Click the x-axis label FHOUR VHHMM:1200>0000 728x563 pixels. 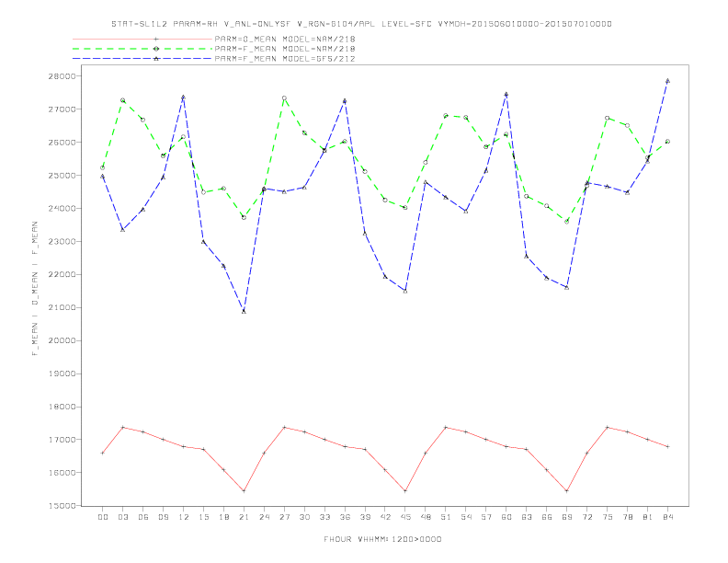pos(382,539)
